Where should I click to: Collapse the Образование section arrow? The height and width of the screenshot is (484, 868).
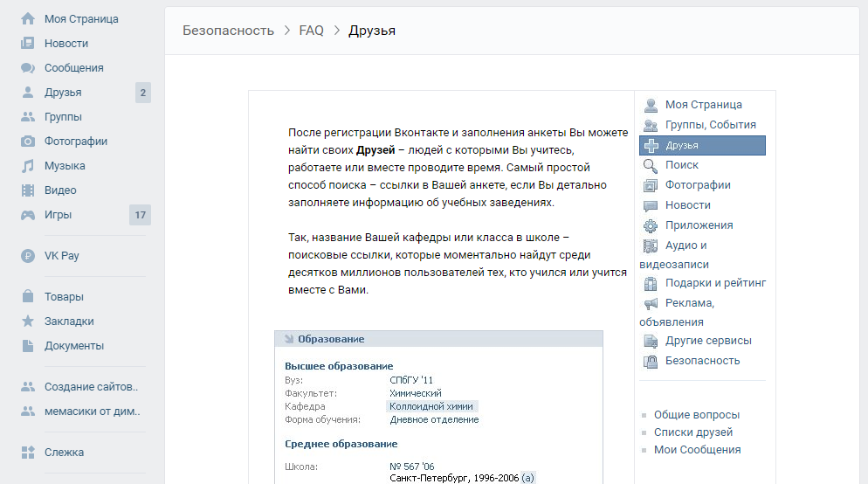[289, 339]
